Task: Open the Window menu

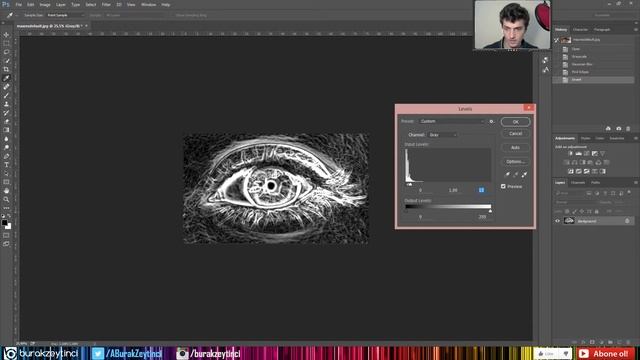Action: coord(148,4)
